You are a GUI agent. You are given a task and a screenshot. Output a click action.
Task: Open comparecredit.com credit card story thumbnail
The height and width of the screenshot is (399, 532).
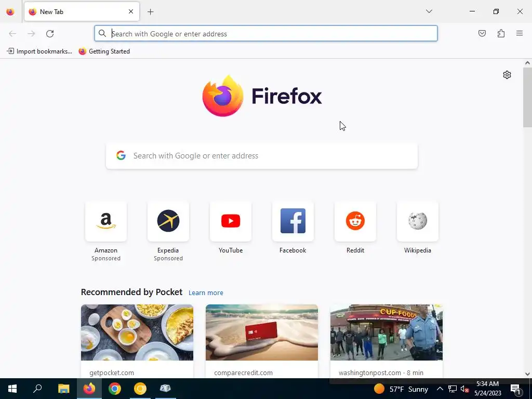(262, 332)
